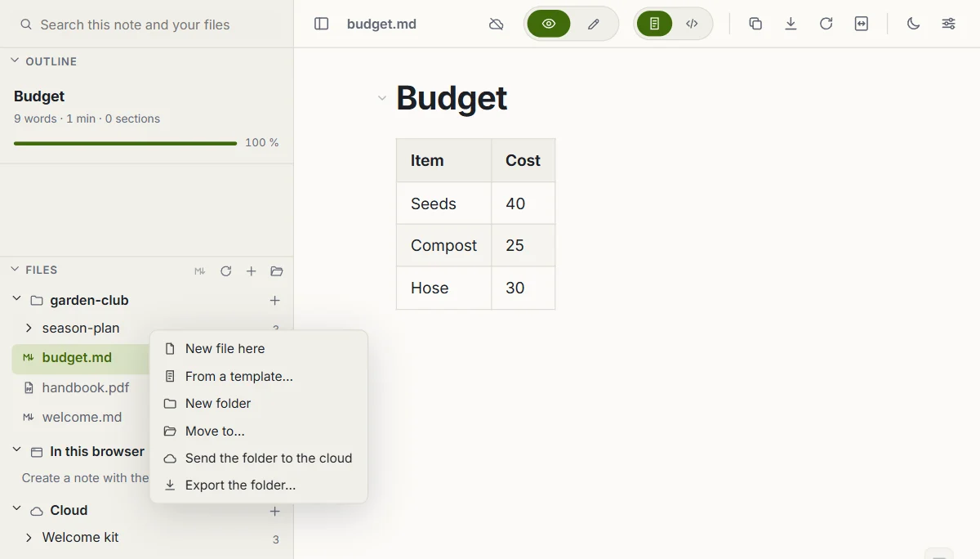The image size is (980, 559).
Task: Click the Seeds table cell
Action: [x=444, y=203]
